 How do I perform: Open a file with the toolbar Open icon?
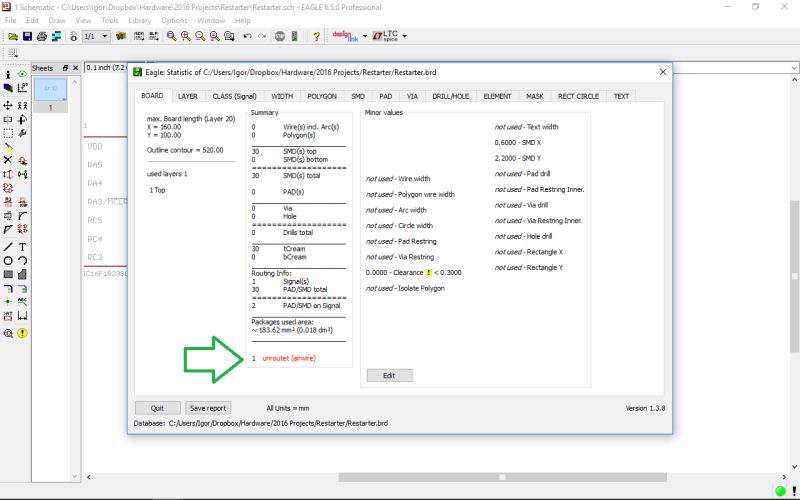13,36
